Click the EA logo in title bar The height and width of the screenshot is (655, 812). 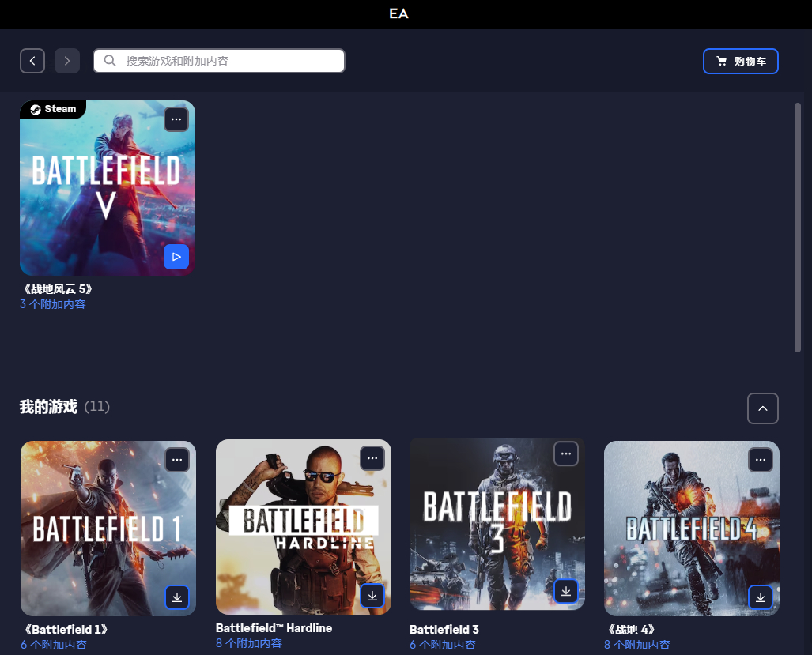(398, 14)
